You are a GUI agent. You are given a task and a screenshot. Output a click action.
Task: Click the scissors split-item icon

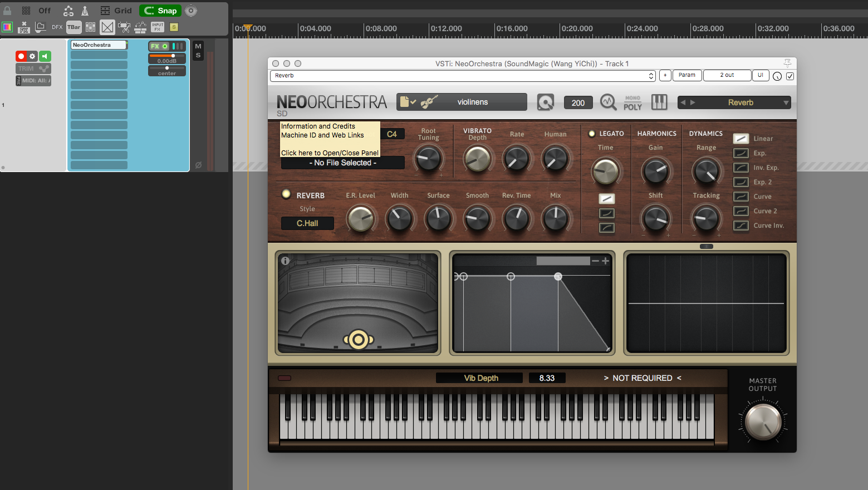click(x=124, y=27)
